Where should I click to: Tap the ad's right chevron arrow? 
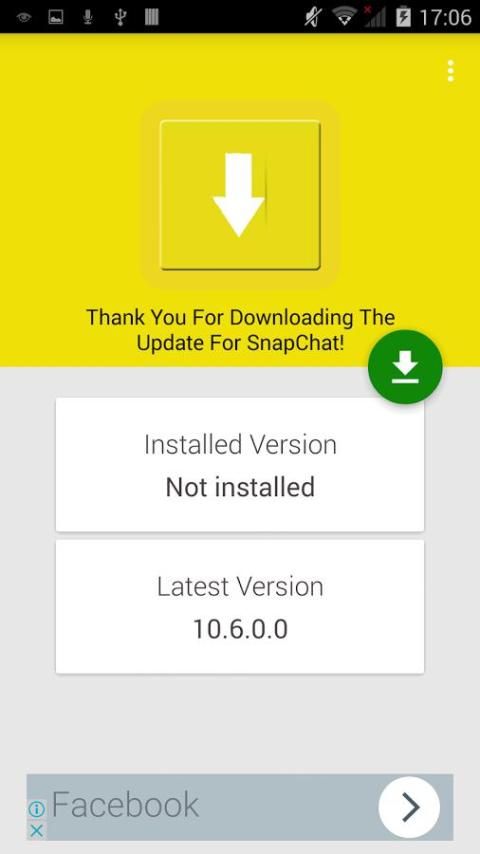pyautogui.click(x=409, y=807)
